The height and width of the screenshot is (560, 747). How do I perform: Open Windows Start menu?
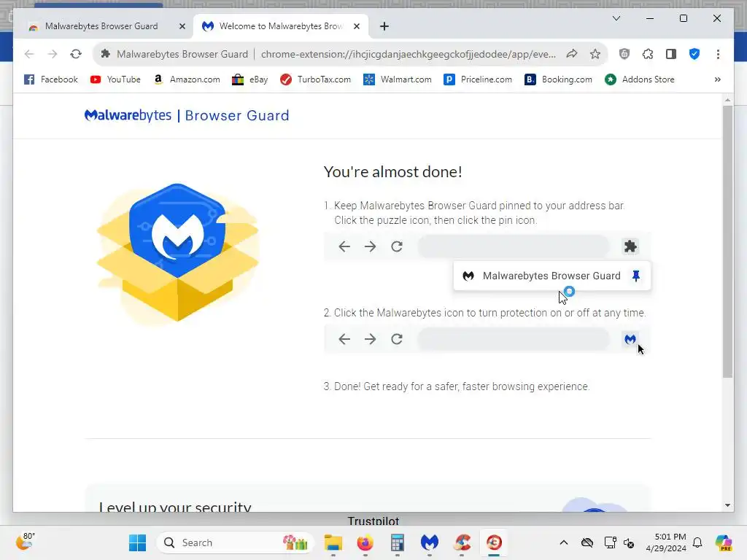point(138,542)
